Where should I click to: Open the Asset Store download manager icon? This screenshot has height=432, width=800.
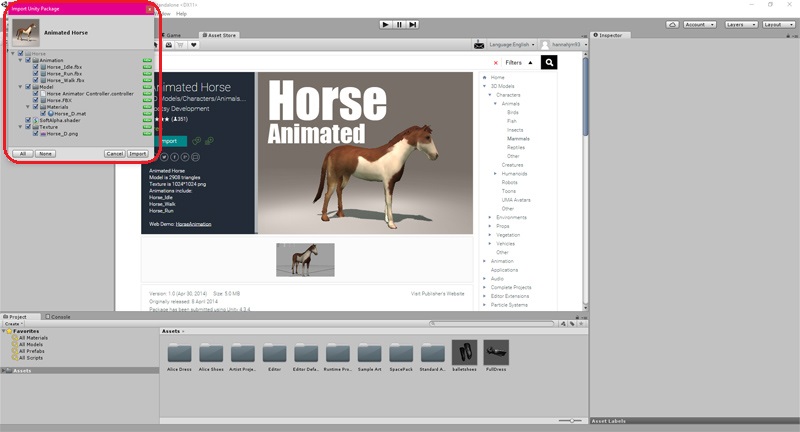pyautogui.click(x=169, y=45)
